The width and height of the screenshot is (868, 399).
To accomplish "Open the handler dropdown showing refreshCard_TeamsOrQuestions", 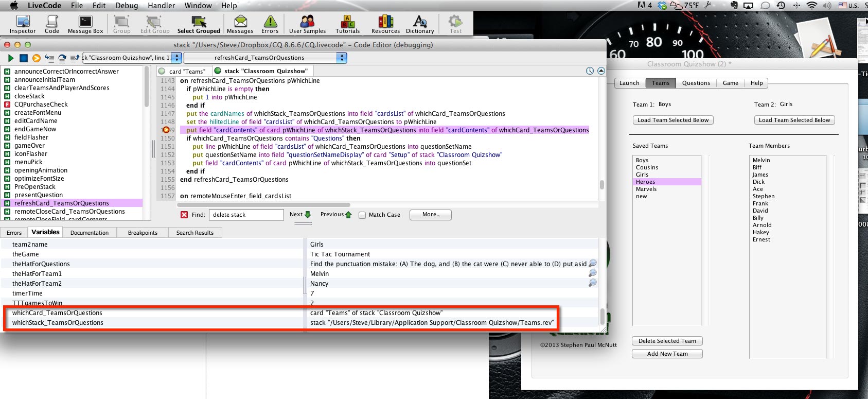I will coord(265,58).
